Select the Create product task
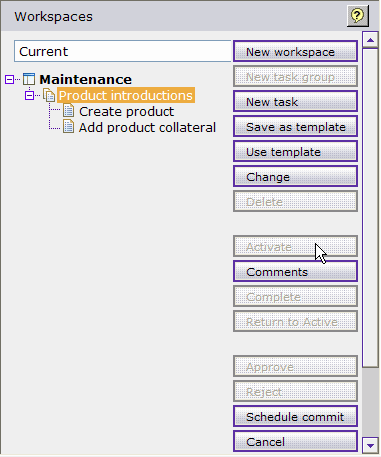Image resolution: width=381 pixels, height=457 pixels. click(126, 111)
